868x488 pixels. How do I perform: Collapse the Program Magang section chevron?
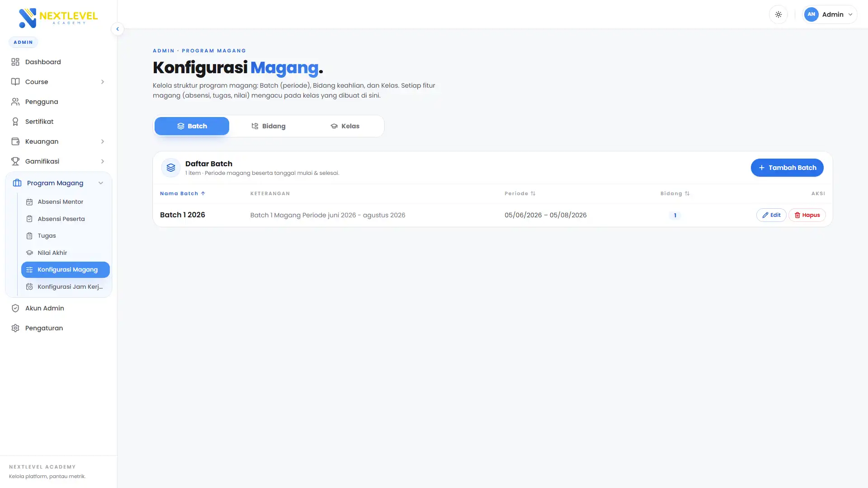coord(101,183)
